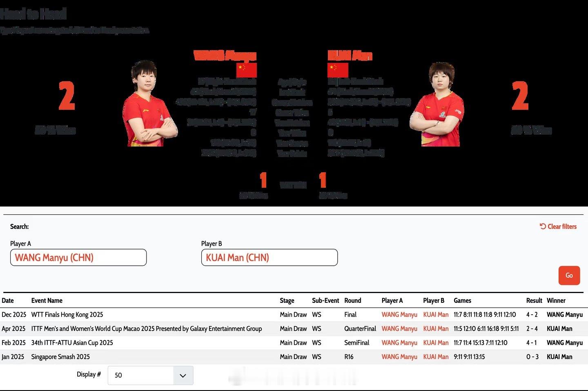Select the 'QuarterFinal' round cell
Screen dimensions: 588x391
(x=360, y=329)
